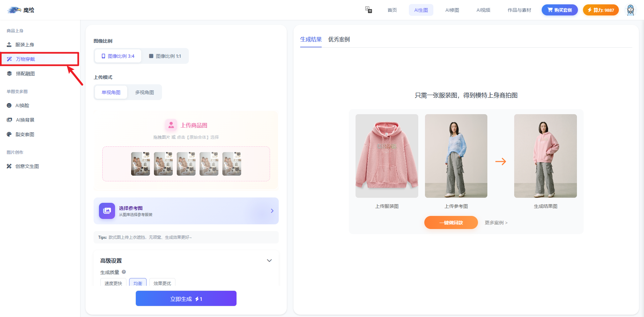Open the user avatar profile icon
This screenshot has height=317, width=644.
[x=631, y=10]
